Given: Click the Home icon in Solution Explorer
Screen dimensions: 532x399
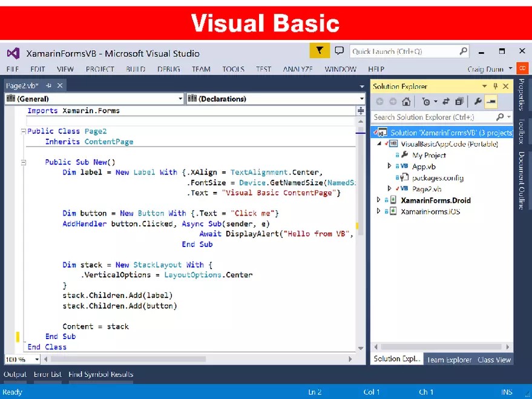Looking at the screenshot, I should point(406,102).
